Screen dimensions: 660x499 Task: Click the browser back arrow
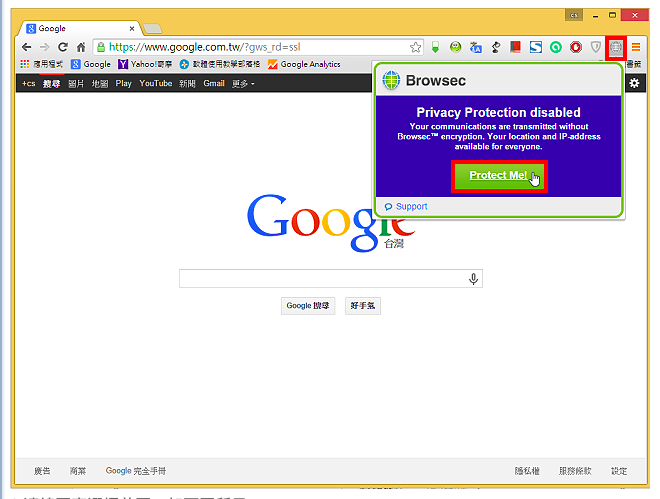[x=27, y=47]
